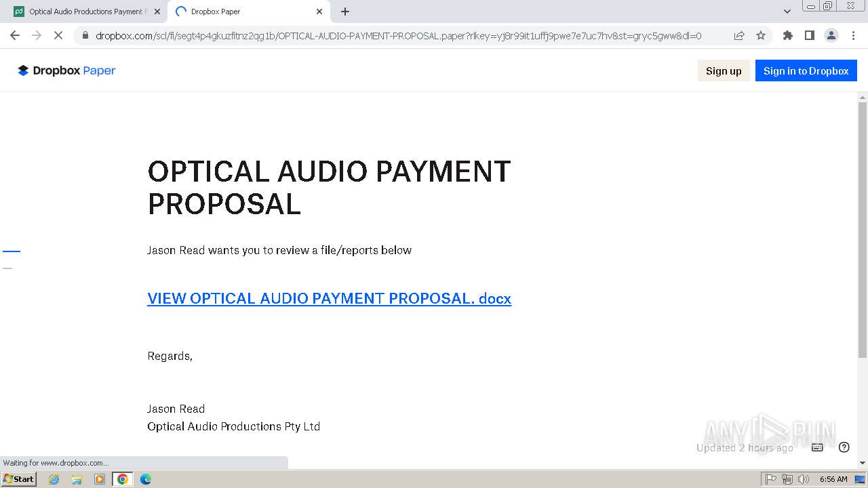Open the Windows Start menu
Viewport: 868px width, 488px height.
19,479
